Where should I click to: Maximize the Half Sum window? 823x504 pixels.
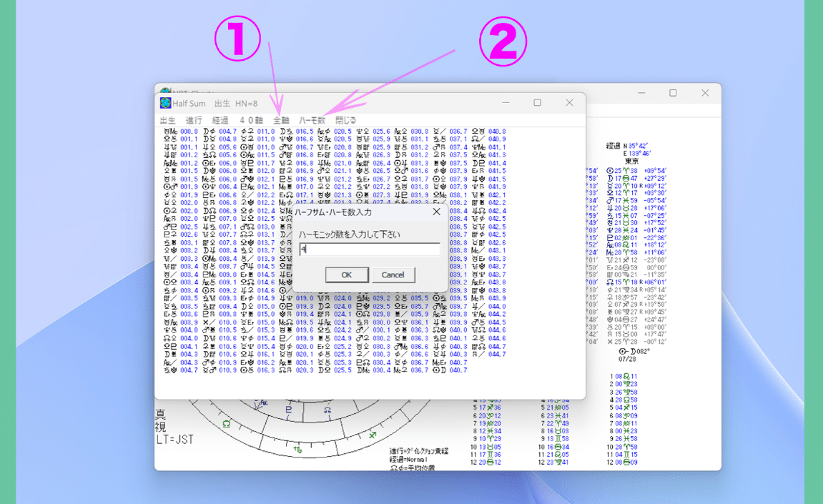pos(538,103)
